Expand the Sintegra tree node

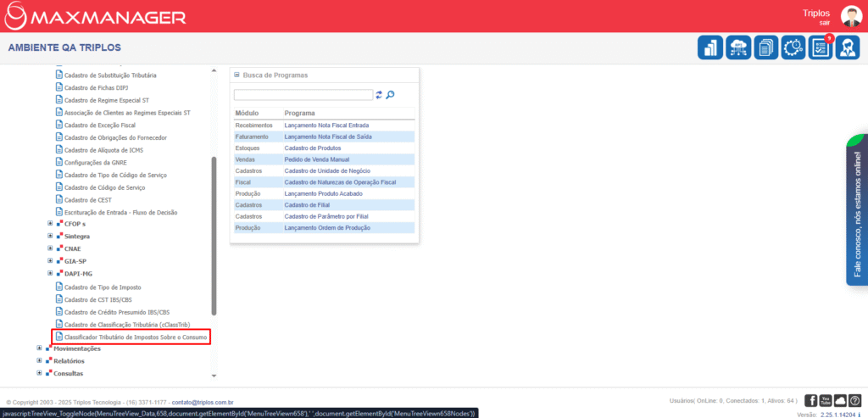click(x=50, y=237)
